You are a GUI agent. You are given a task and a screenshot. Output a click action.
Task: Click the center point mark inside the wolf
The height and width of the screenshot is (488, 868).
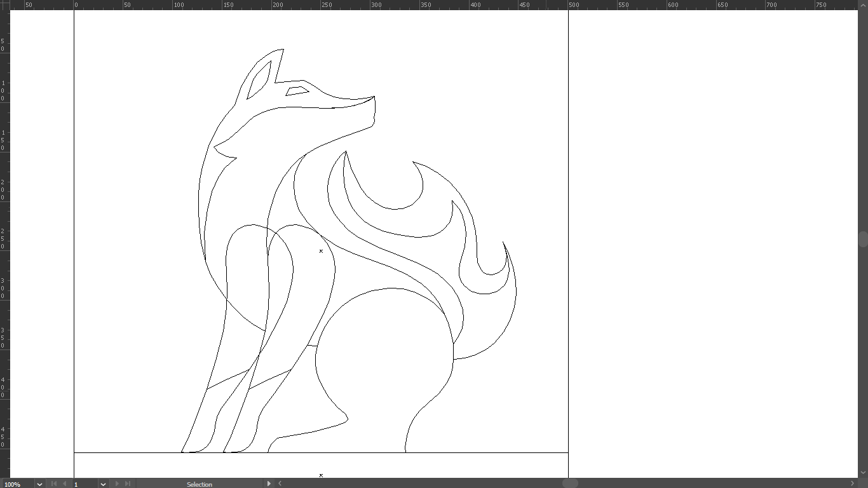(x=321, y=251)
